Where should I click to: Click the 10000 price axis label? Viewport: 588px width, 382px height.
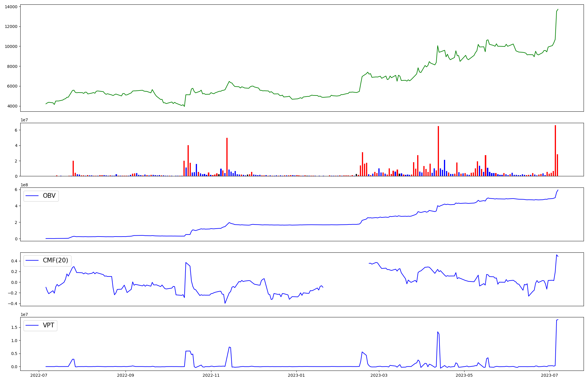(x=11, y=46)
